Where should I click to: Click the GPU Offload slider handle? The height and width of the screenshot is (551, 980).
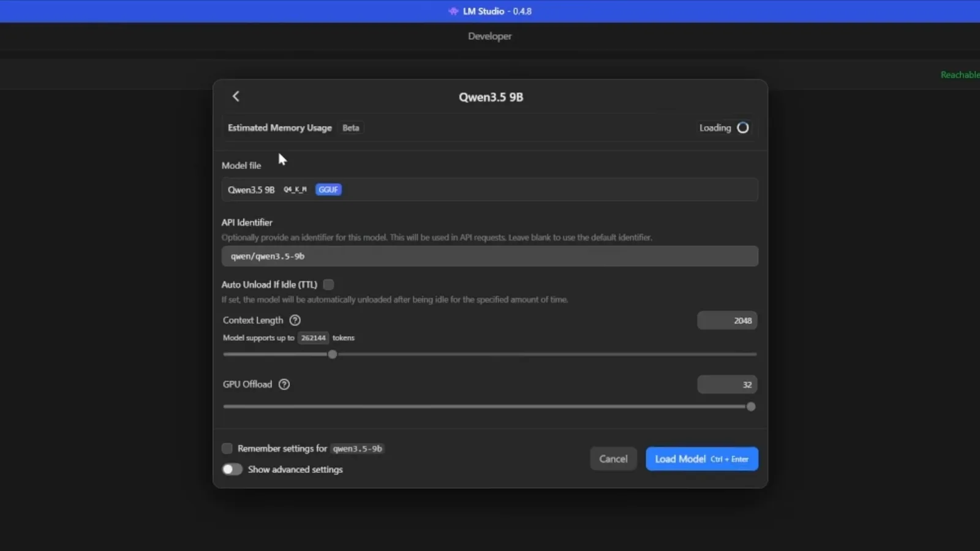click(751, 407)
